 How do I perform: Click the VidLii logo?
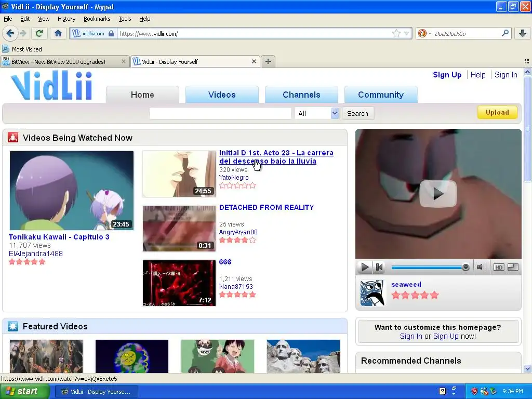click(51, 85)
